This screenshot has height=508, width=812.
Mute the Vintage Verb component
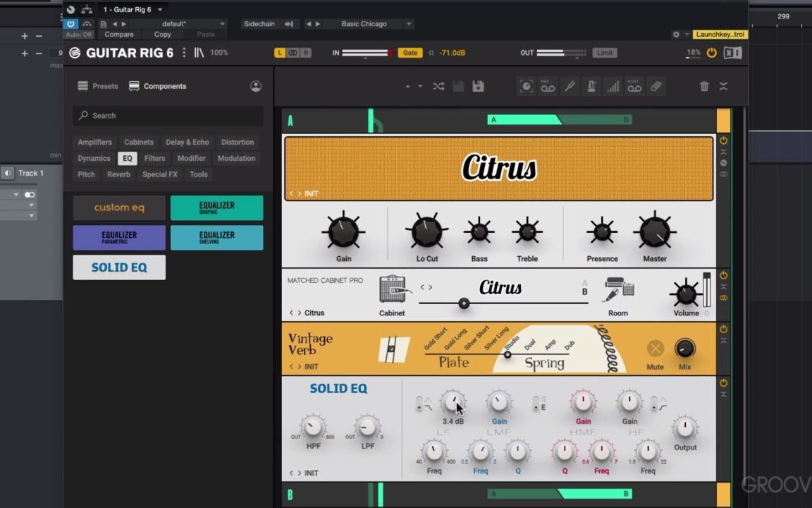click(x=655, y=349)
